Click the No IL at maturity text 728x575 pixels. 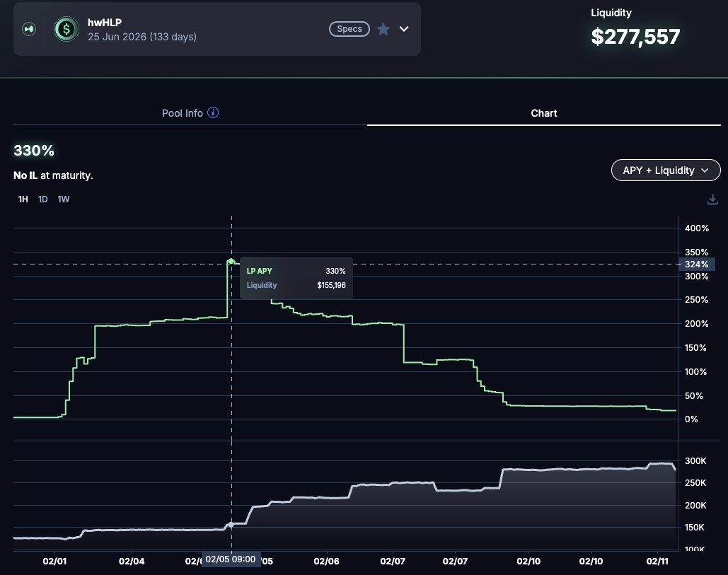pos(53,175)
